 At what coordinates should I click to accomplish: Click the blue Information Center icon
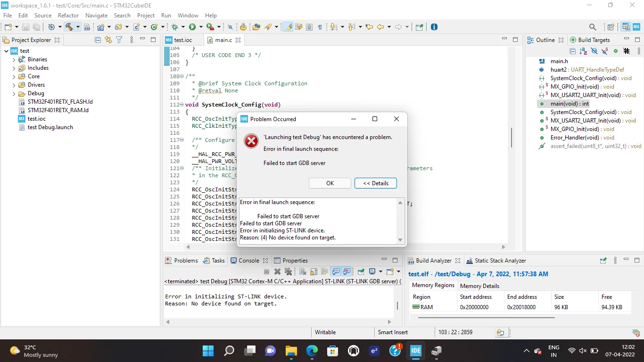434,27
